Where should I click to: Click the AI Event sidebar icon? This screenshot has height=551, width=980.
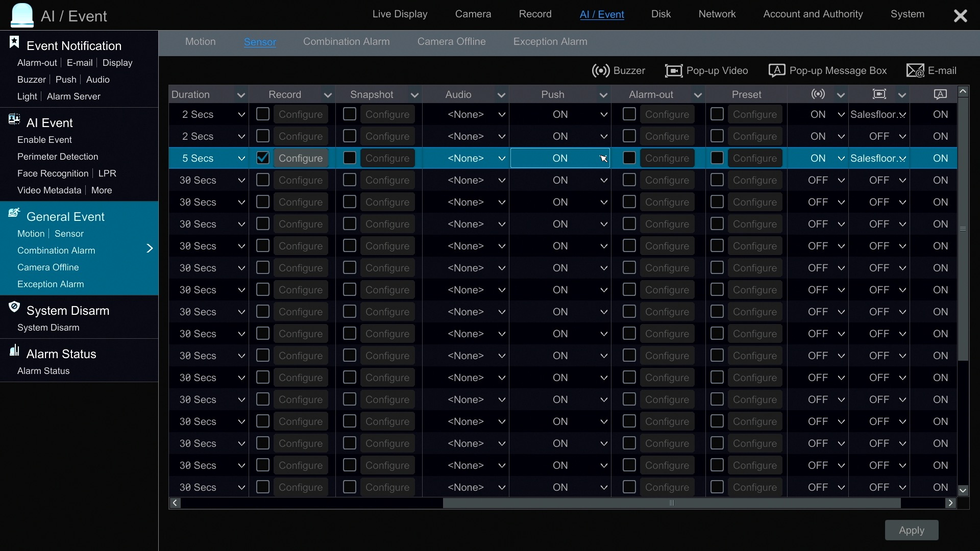pyautogui.click(x=14, y=119)
